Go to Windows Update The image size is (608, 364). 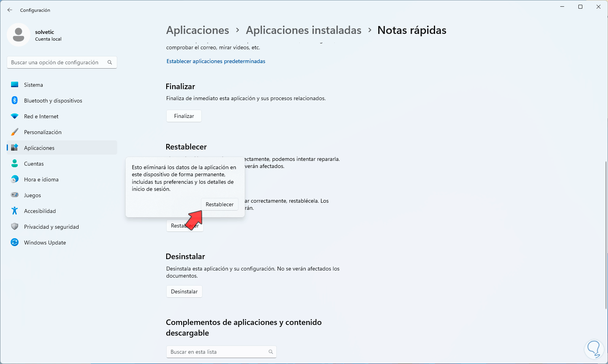pos(62,243)
